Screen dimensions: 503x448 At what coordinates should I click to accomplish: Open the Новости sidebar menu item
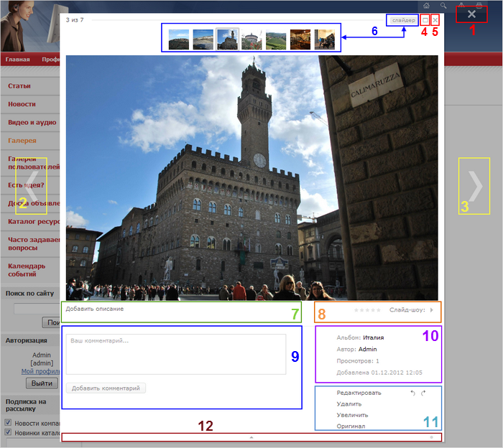(22, 104)
